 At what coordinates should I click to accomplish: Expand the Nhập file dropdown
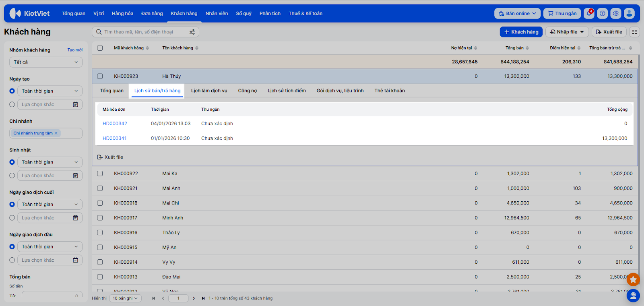(567, 32)
